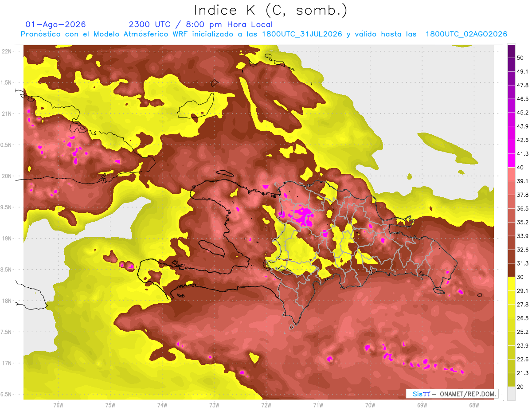Viewport: 532px width, 411px height.
Task: Click the colorbar value "27.8"
Action: (523, 305)
